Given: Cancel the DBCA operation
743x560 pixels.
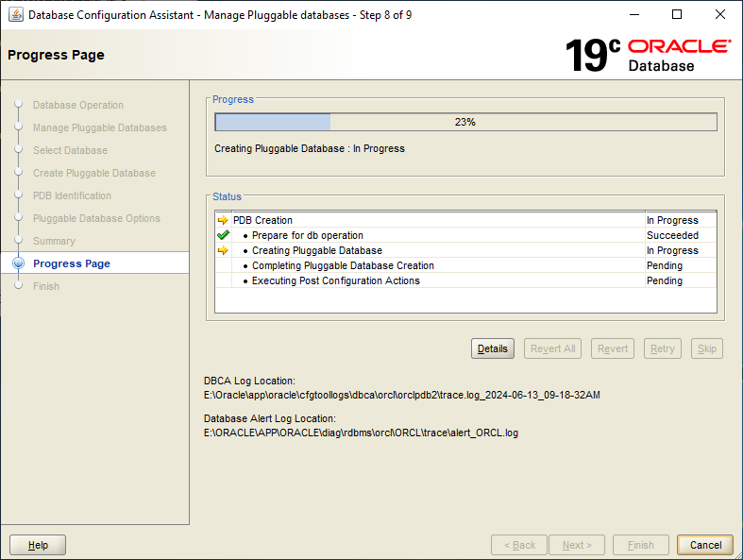Looking at the screenshot, I should coord(705,545).
